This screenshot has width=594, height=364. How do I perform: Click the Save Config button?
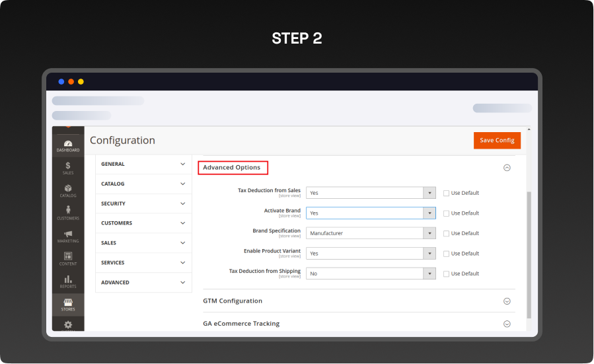point(497,140)
